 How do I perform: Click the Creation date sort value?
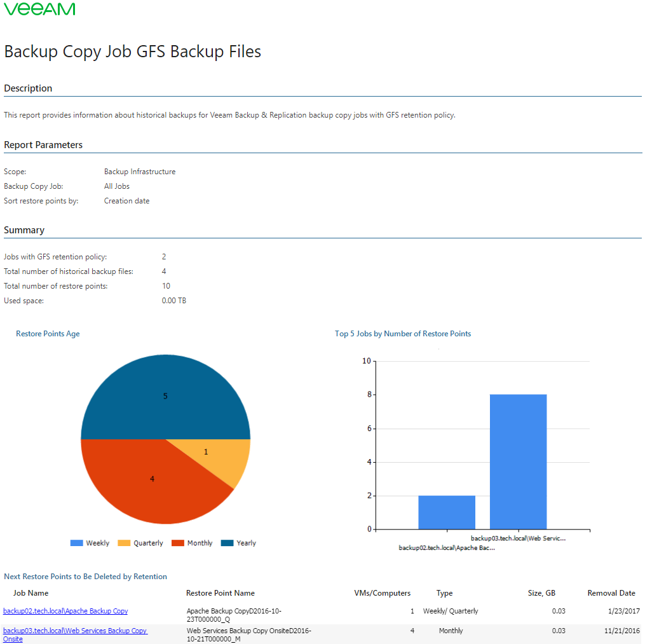tap(126, 201)
